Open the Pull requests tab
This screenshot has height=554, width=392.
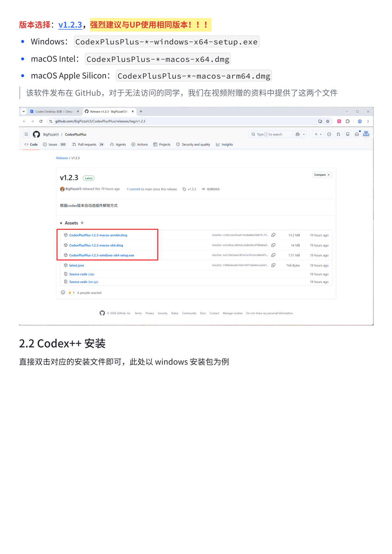[88, 144]
